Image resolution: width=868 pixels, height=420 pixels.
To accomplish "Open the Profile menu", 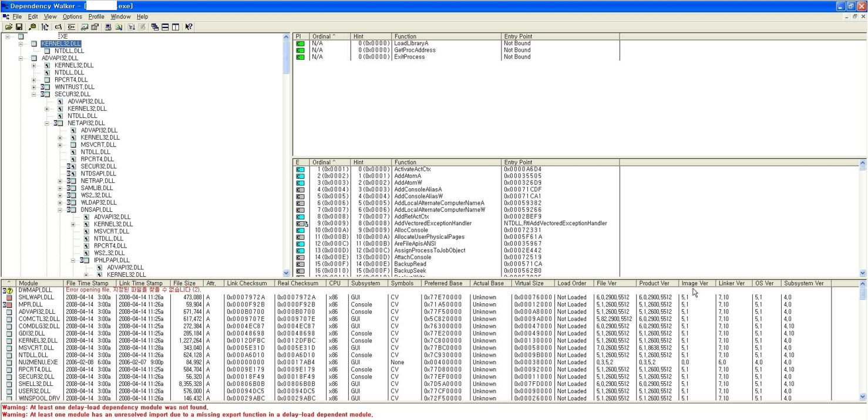I will (x=96, y=17).
